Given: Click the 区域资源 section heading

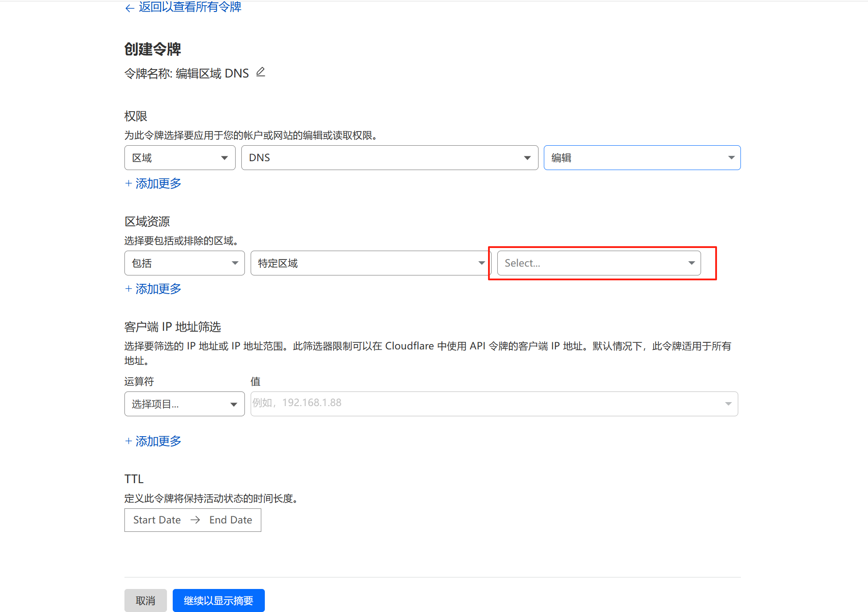Looking at the screenshot, I should tap(147, 221).
